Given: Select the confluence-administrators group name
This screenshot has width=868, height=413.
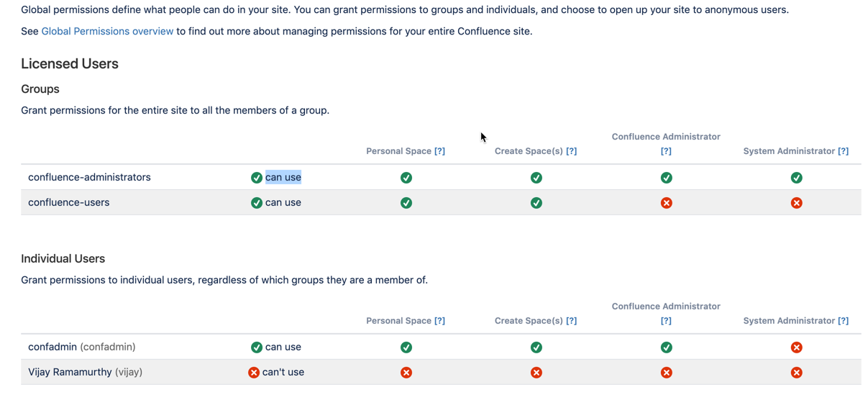Looking at the screenshot, I should click(x=89, y=177).
